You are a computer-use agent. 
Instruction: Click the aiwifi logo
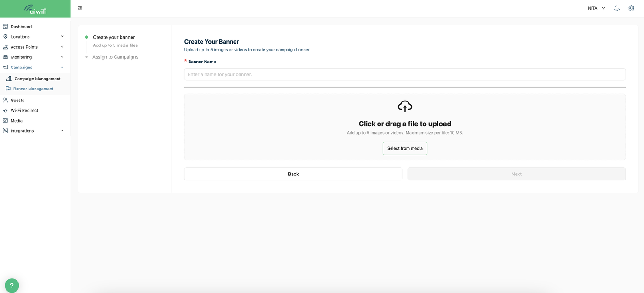[35, 9]
